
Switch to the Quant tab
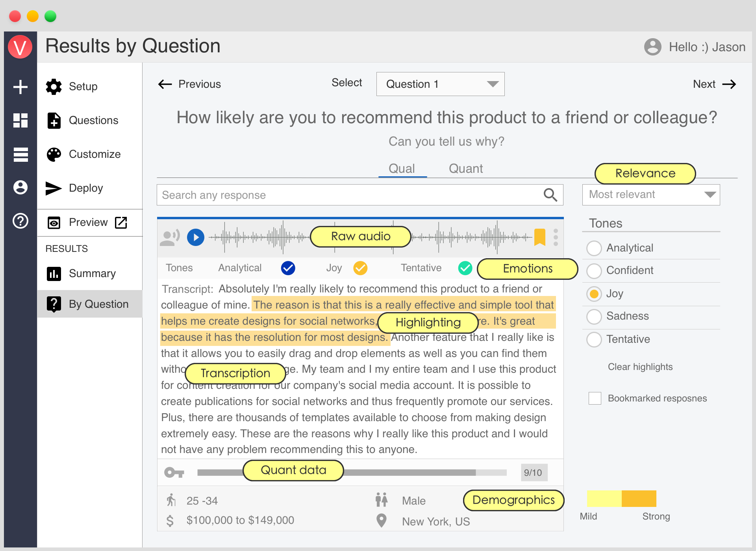click(465, 169)
